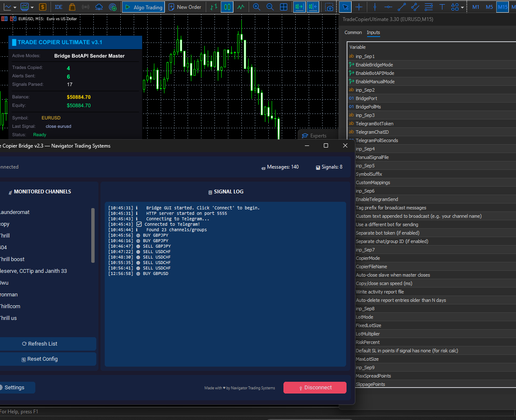Image resolution: width=516 pixels, height=420 pixels.
Task: Open the Market shopping bag icon
Action: [72, 7]
